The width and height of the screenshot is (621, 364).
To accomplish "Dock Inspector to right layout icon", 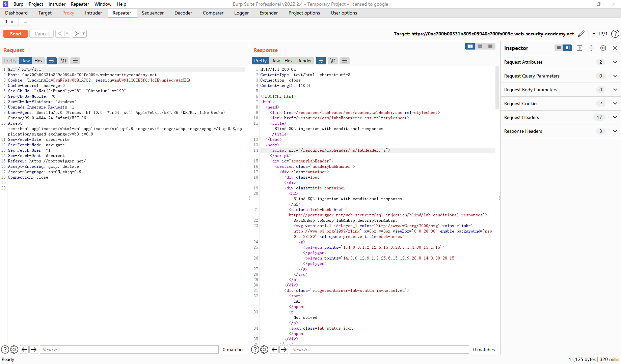I will 568,48.
